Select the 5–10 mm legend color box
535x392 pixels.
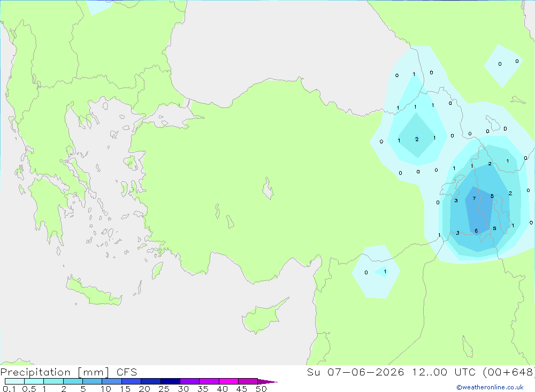93,381
